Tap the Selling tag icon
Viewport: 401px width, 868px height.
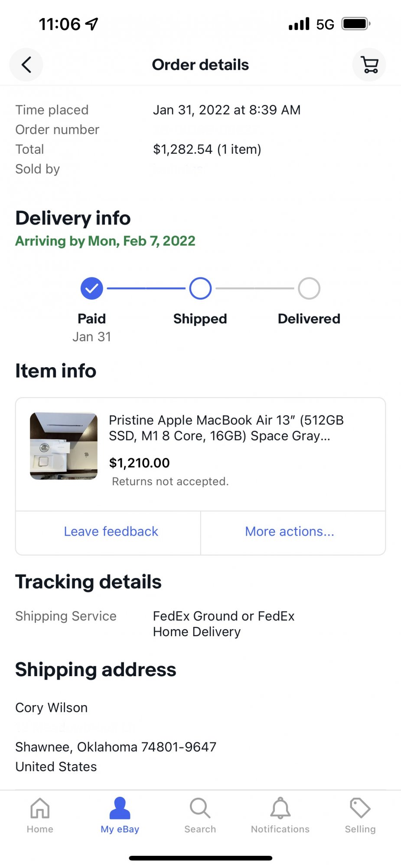tap(360, 808)
